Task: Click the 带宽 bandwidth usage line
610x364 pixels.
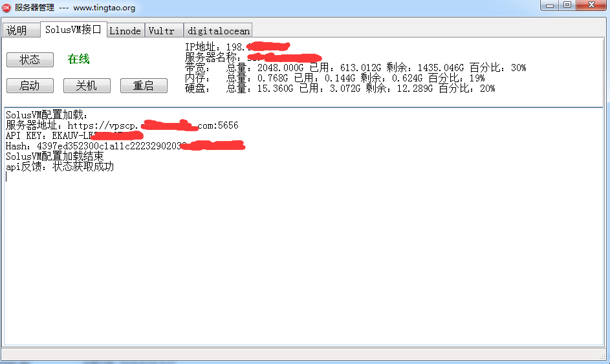Action: pyautogui.click(x=355, y=68)
